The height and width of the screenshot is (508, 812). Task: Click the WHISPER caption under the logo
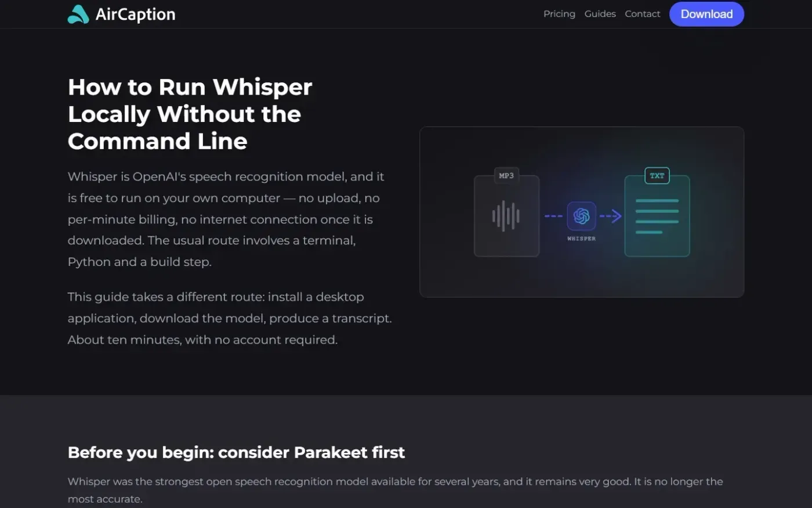point(581,239)
